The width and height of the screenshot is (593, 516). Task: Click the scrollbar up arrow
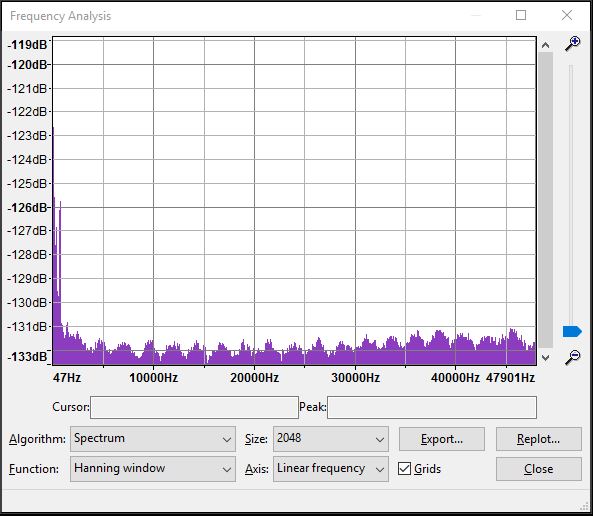pyautogui.click(x=545, y=45)
